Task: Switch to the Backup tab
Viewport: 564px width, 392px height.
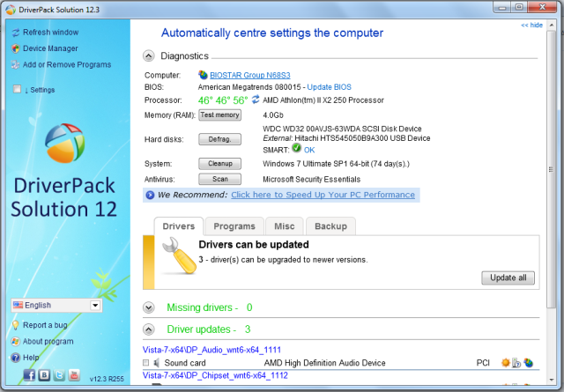Action: pyautogui.click(x=330, y=226)
